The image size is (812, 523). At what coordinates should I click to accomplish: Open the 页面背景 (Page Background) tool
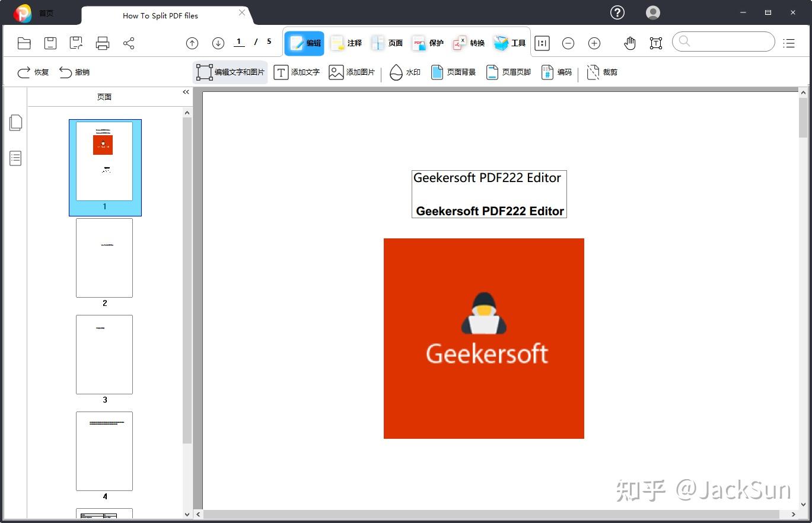(453, 72)
